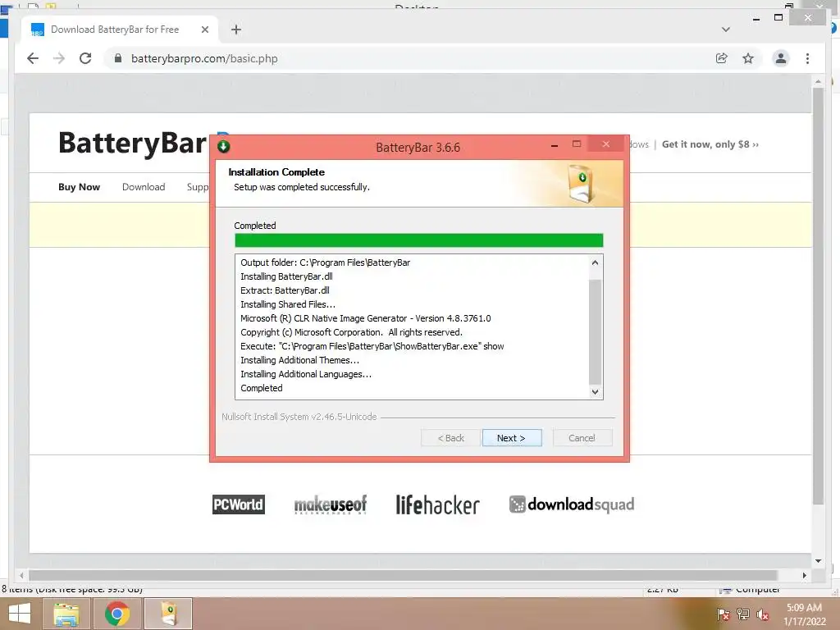Viewport: 840px width, 630px height.
Task: Click the disabled Back button in installer
Action: coord(450,438)
